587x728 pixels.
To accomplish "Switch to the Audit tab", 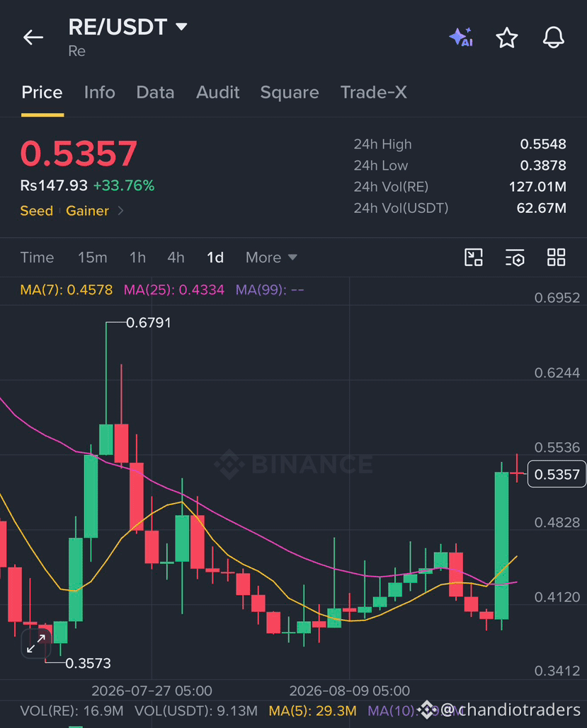I will pyautogui.click(x=217, y=93).
